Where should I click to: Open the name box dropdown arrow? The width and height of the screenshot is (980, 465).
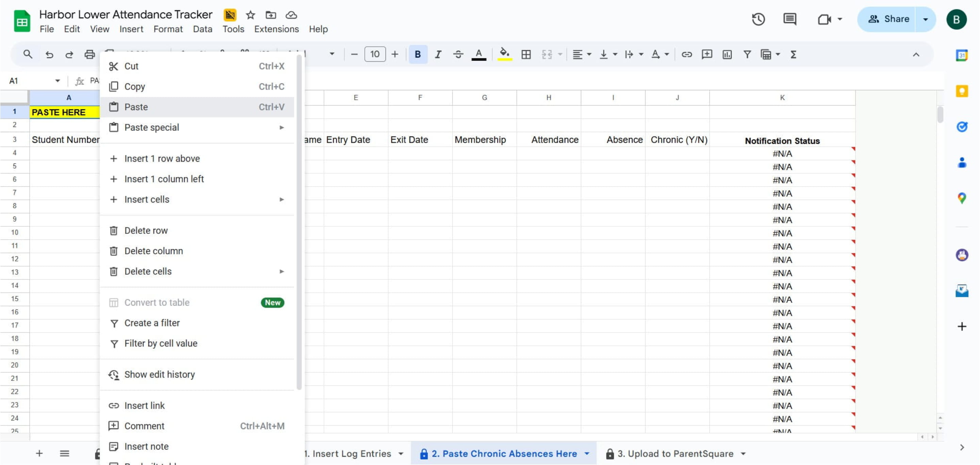(57, 81)
